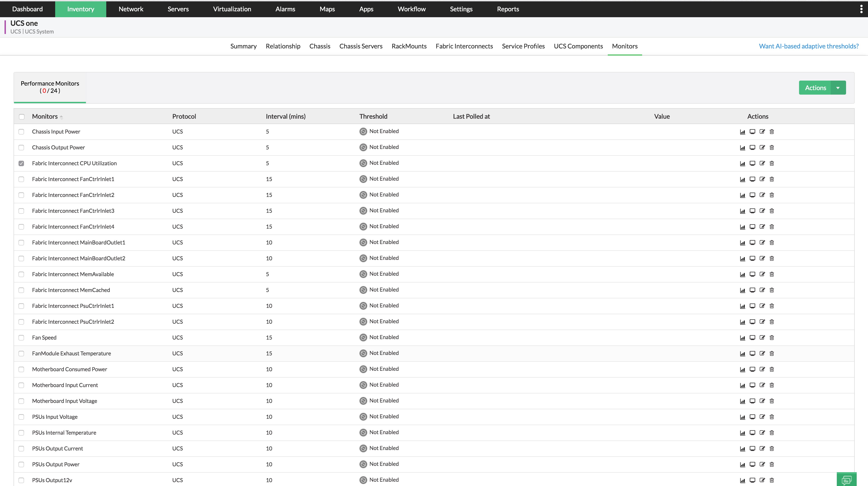The width and height of the screenshot is (868, 486).
Task: Edit the Motherboard Input Voltage monitor
Action: [762, 401]
